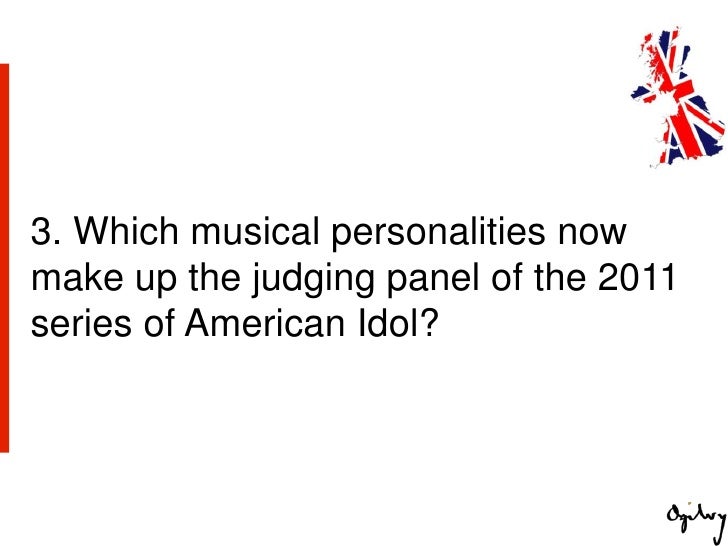The image size is (728, 546).
Task: Click the Union Jack UK map graphic
Action: coord(678,97)
